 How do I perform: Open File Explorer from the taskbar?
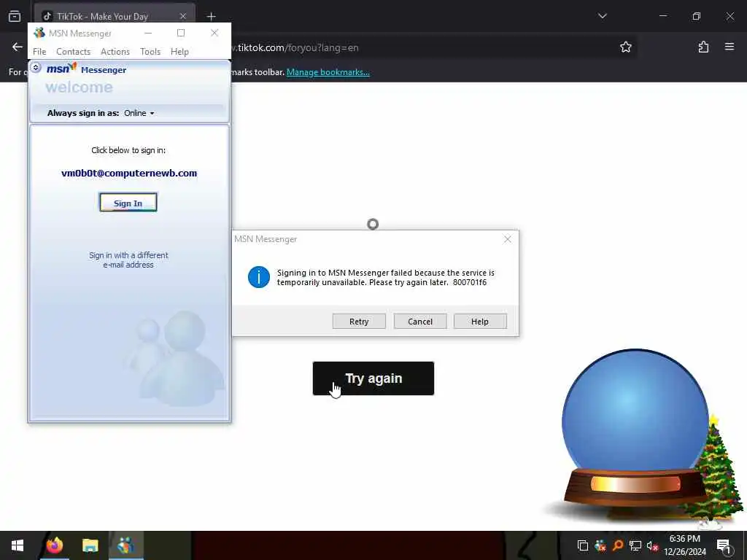[x=90, y=545]
